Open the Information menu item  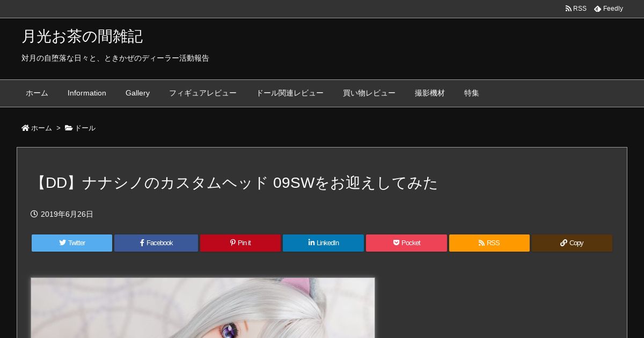pos(87,93)
